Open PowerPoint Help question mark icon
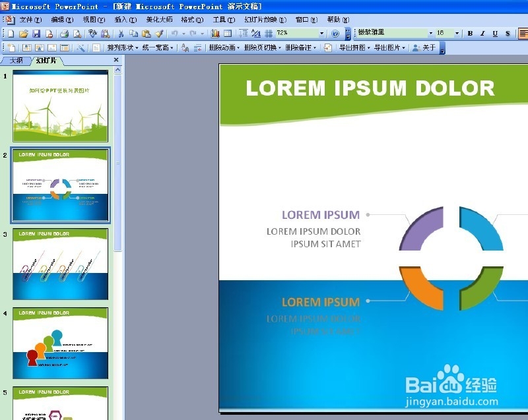 335,33
